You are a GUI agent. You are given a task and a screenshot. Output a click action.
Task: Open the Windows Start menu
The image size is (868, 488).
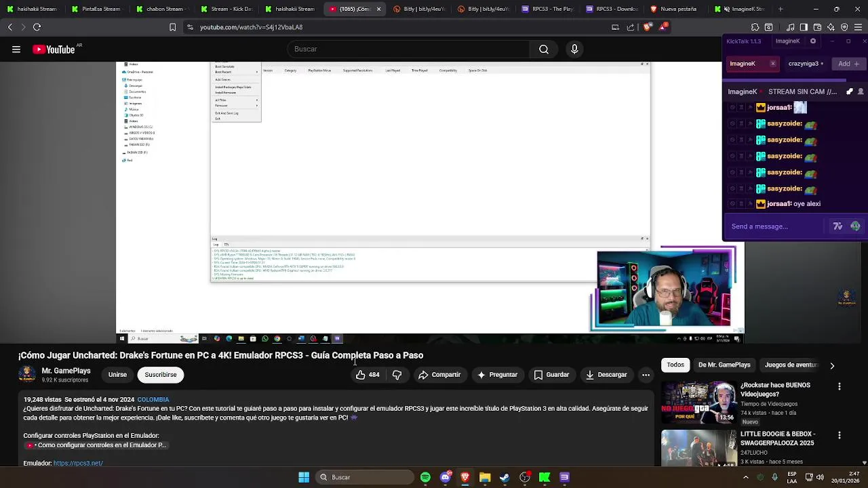pos(304,477)
